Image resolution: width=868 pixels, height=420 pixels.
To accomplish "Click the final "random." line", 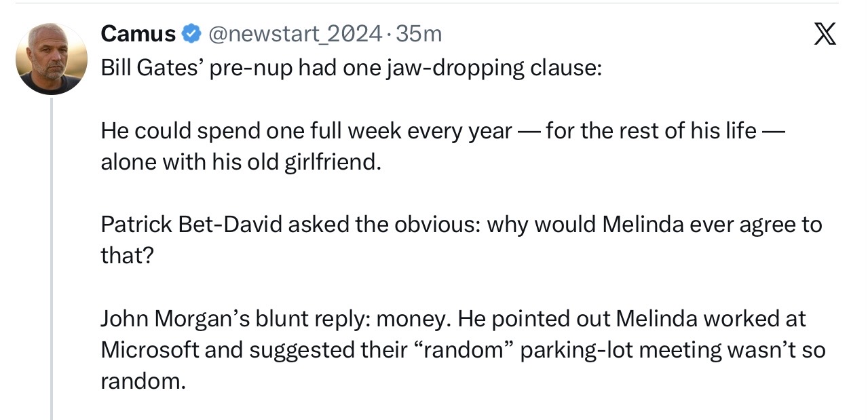I will (143, 381).
